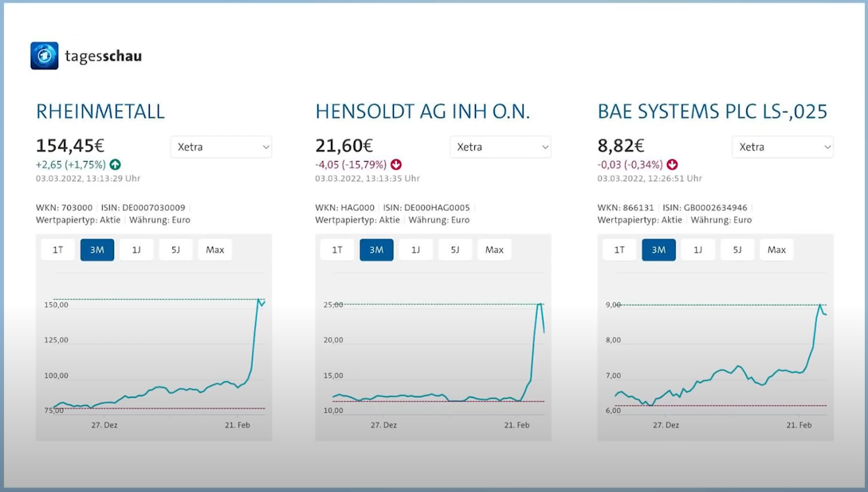Click the BAE SYSTEMS PLC heading

point(713,112)
